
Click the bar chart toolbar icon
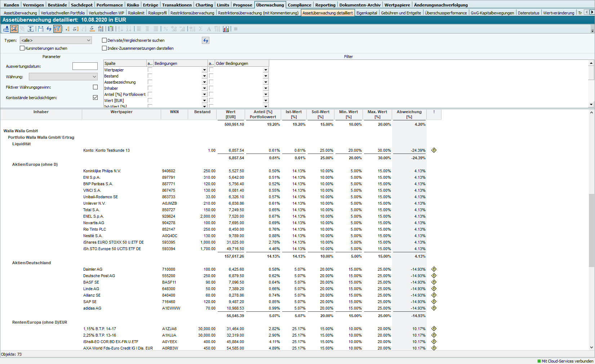point(226,29)
